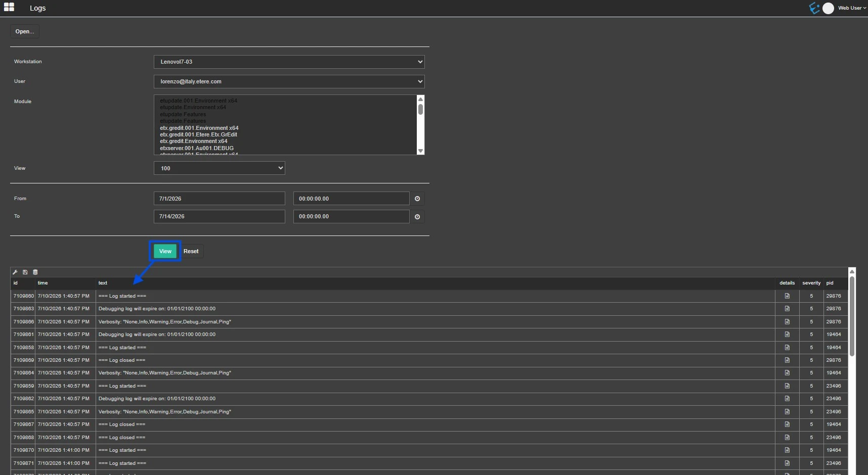This screenshot has width=868, height=475.
Task: Sort by the severity column header
Action: tap(811, 283)
